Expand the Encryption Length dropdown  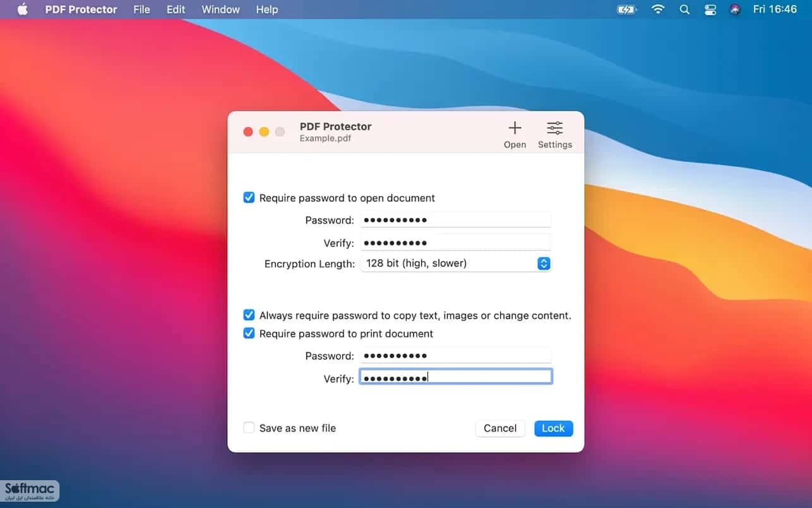click(455, 263)
